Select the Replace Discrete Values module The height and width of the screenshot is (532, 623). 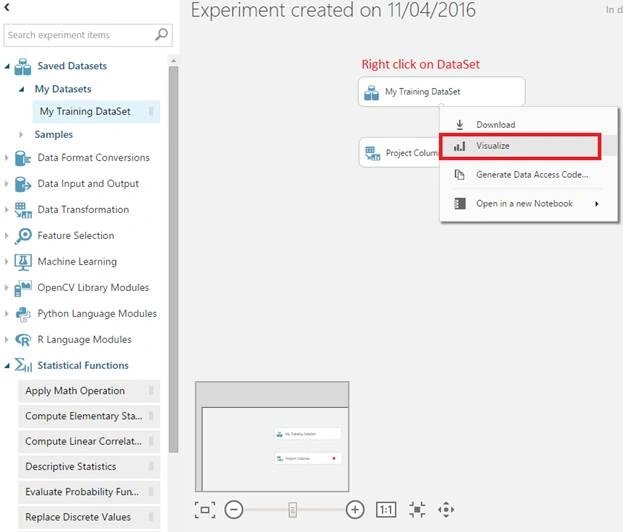tap(89, 517)
